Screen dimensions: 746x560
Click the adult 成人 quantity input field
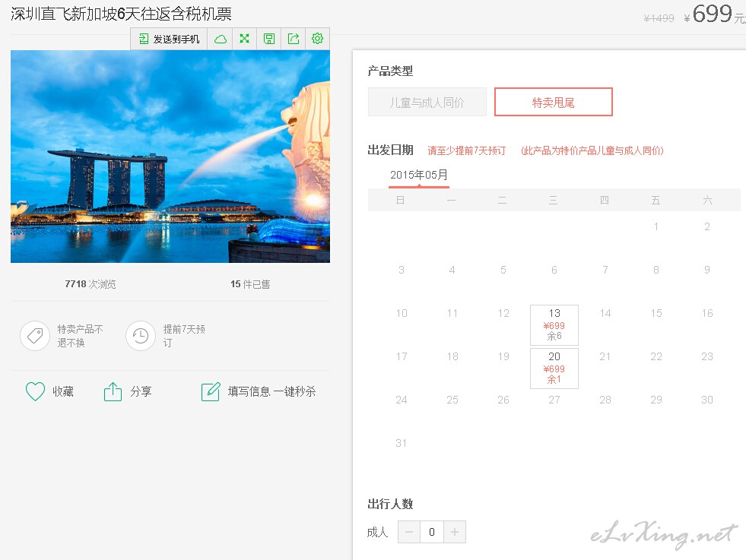[432, 532]
